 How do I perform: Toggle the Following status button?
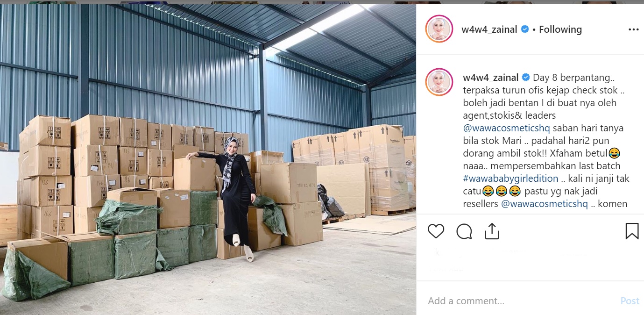pyautogui.click(x=560, y=29)
